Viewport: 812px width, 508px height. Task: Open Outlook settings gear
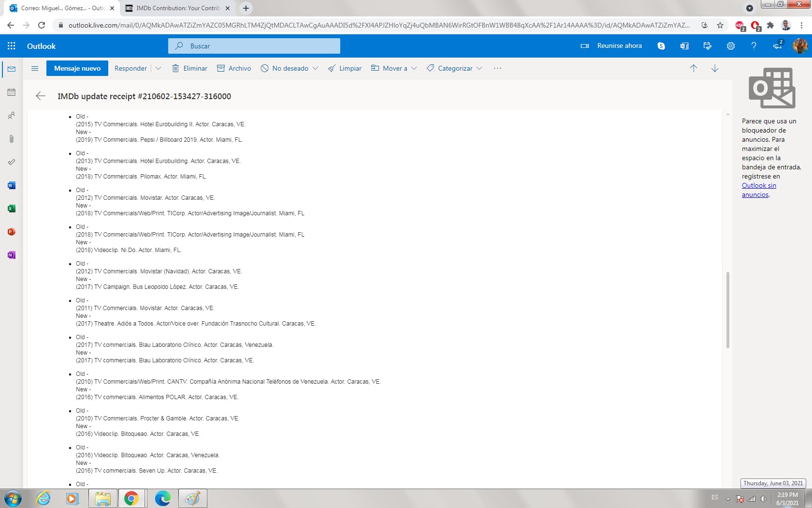(x=730, y=46)
